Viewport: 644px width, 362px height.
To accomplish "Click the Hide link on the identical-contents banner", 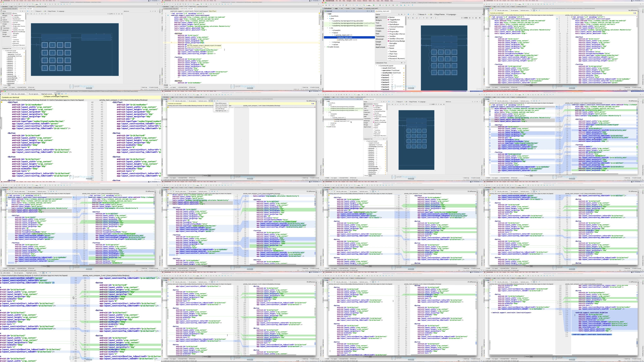I will pyautogui.click(x=313, y=104).
